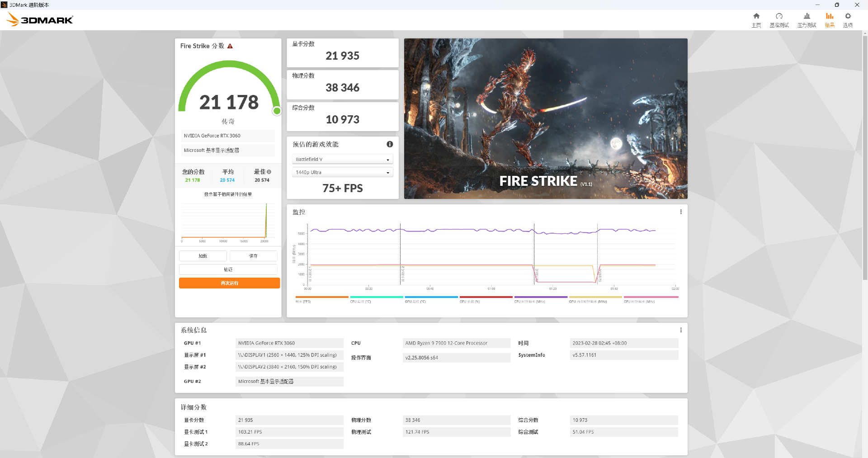This screenshot has width=868, height=458.
Task: Open the 1440p Ultra resolution dropdown
Action: pyautogui.click(x=342, y=172)
